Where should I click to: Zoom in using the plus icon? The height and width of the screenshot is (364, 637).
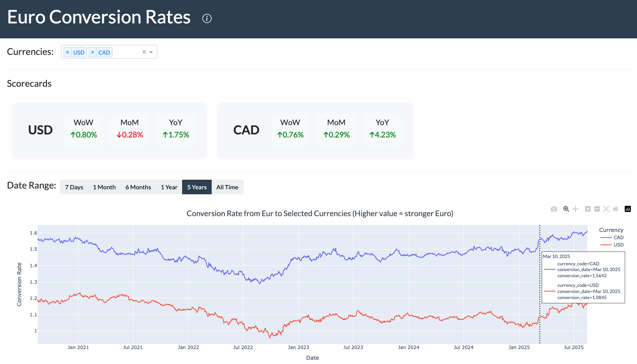[587, 209]
